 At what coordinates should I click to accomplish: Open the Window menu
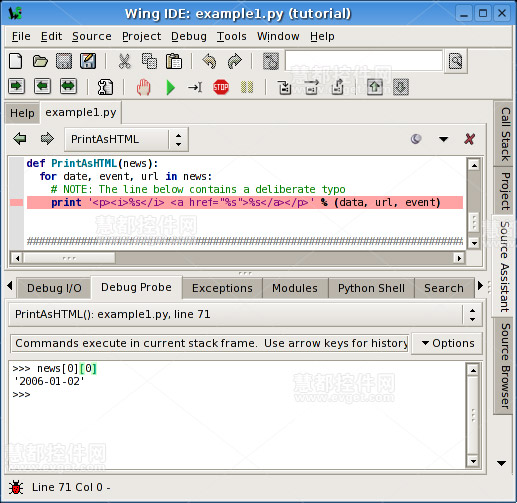tap(278, 36)
